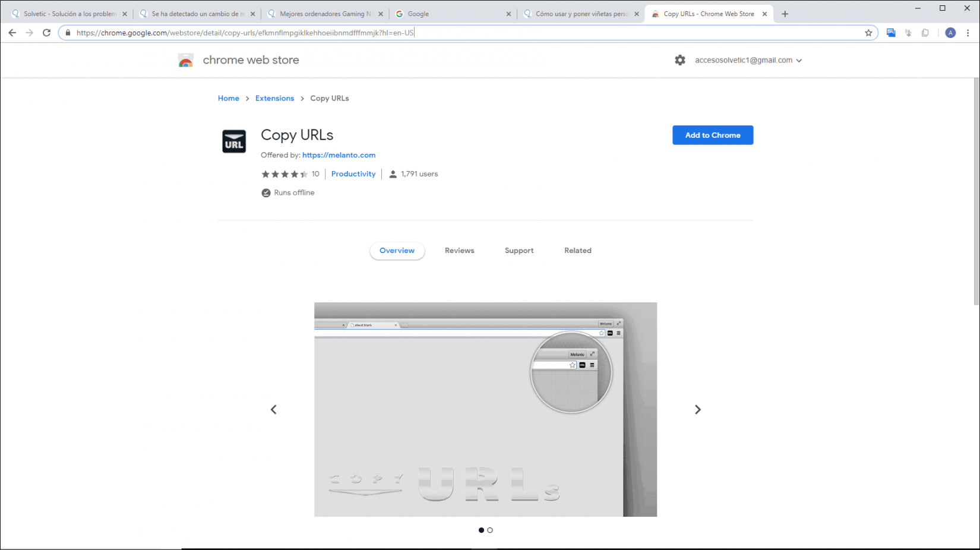Open the Home breadcrumb link
This screenshot has height=550, width=980.
[229, 99]
